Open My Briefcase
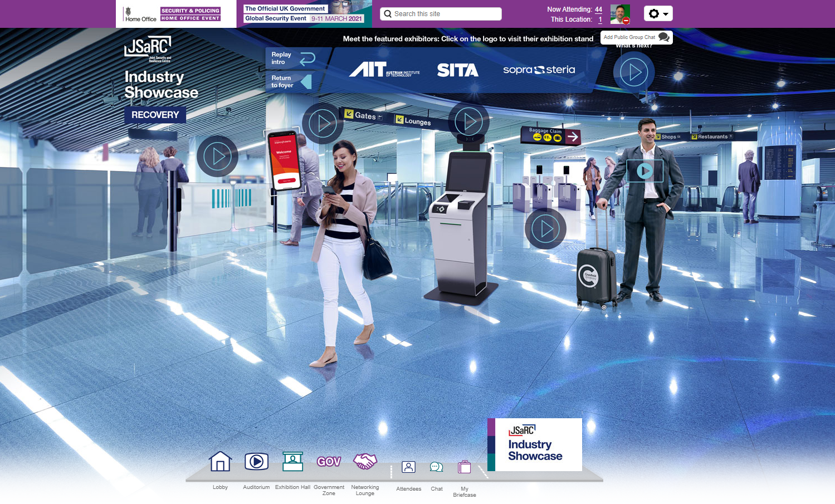This screenshot has width=835, height=504. [464, 467]
